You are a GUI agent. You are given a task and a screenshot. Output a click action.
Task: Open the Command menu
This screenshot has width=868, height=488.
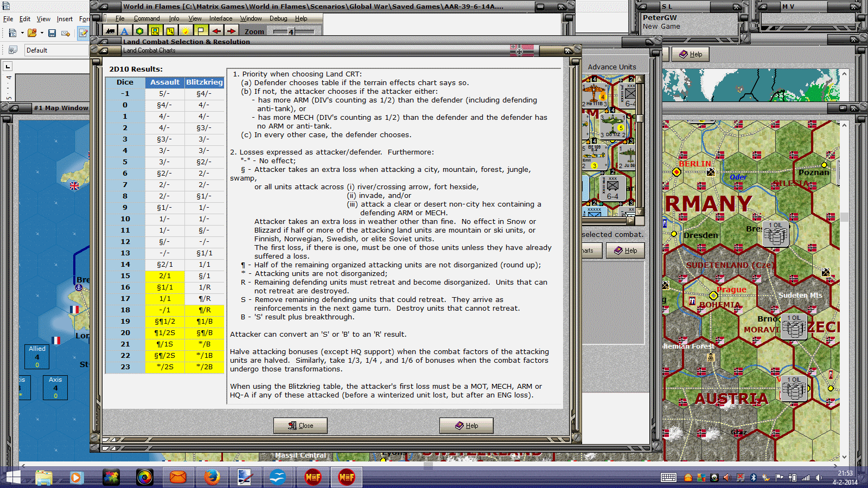(x=147, y=18)
